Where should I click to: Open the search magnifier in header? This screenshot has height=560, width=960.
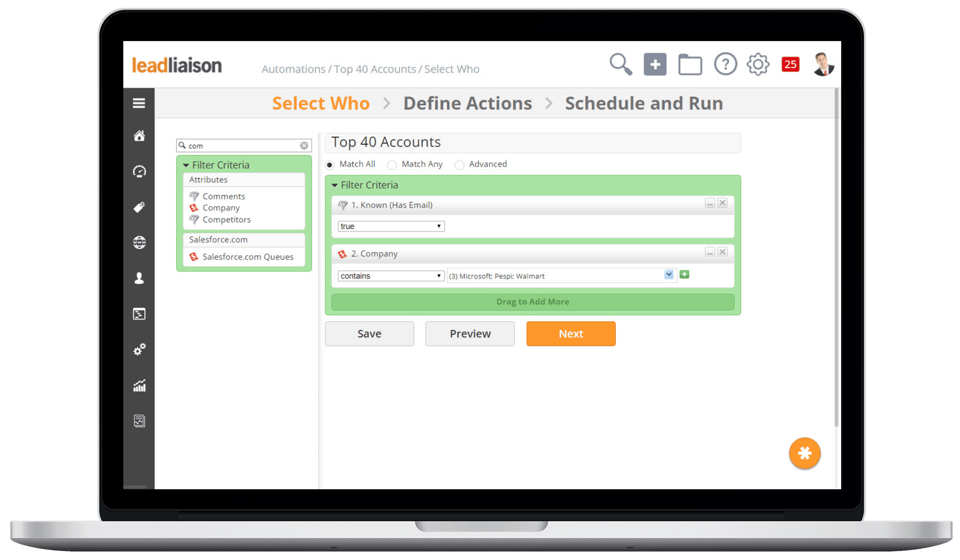(x=620, y=64)
